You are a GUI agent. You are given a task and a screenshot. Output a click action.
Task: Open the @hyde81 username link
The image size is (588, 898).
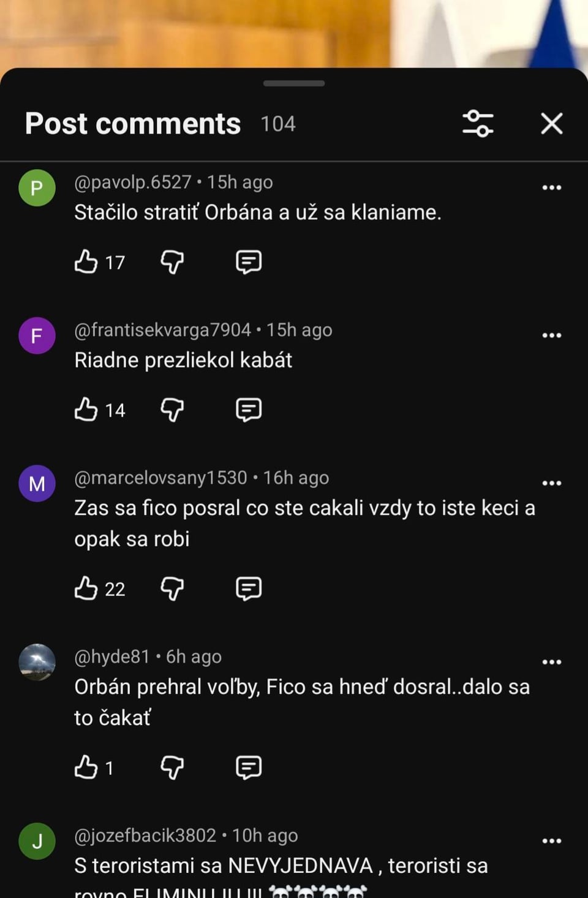click(x=112, y=656)
